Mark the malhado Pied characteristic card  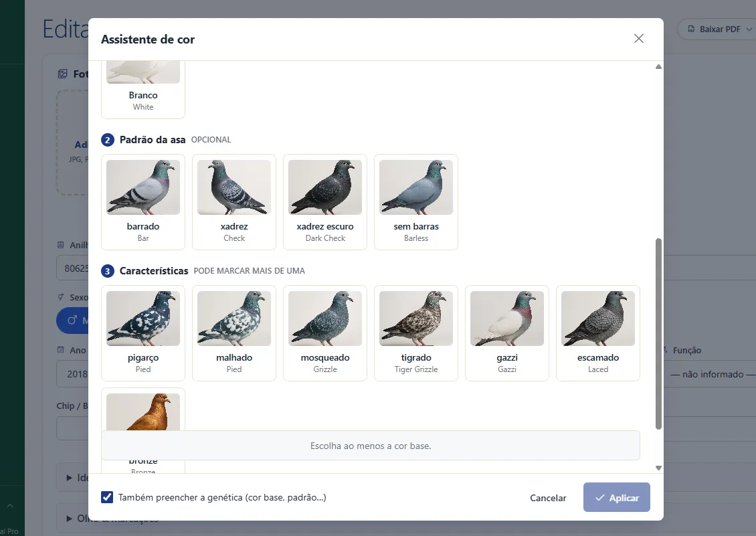pos(234,333)
